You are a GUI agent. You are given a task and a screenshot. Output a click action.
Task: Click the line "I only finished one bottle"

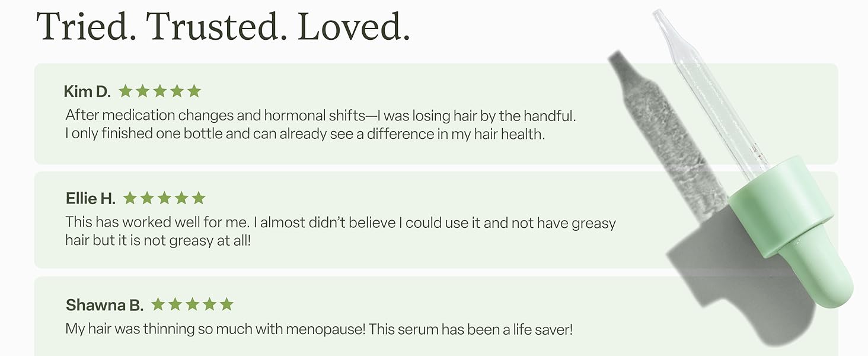[305, 134]
